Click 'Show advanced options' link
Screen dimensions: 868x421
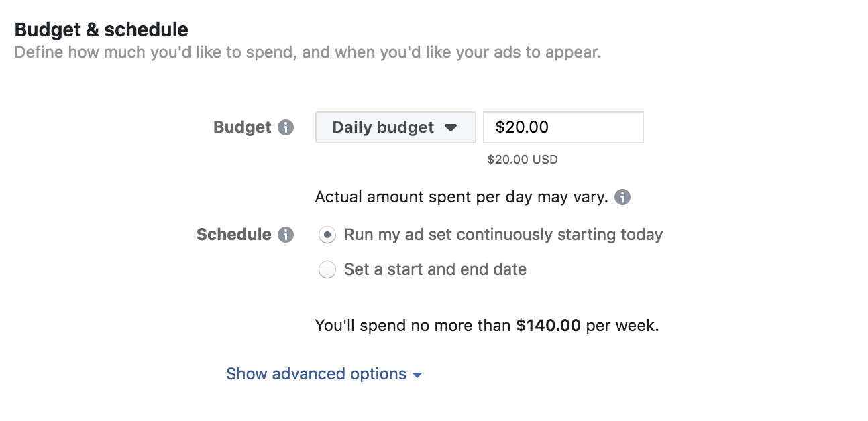pyautogui.click(x=316, y=374)
